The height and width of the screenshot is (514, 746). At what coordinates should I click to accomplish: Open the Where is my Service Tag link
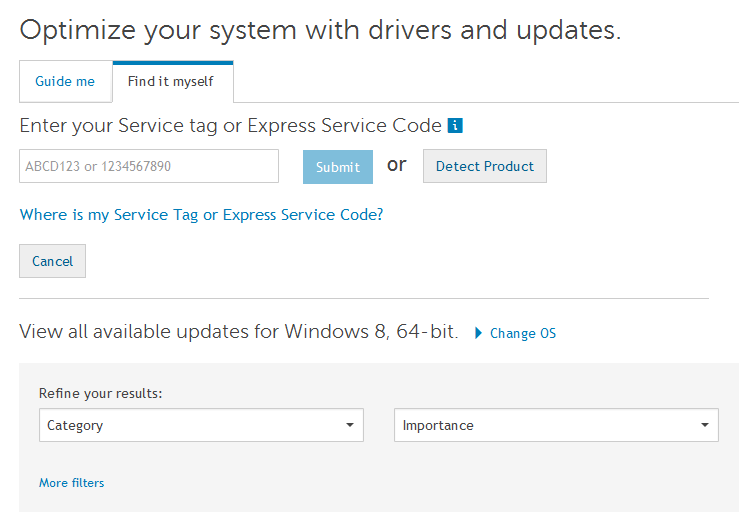[201, 215]
